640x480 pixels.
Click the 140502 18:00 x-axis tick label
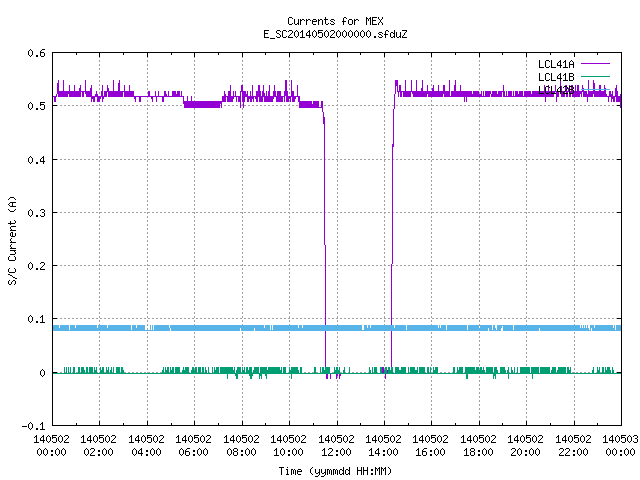(x=478, y=445)
